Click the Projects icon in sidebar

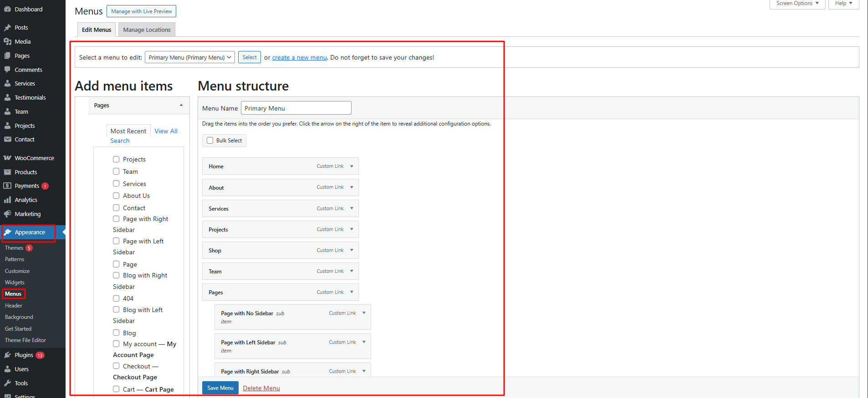pos(7,126)
